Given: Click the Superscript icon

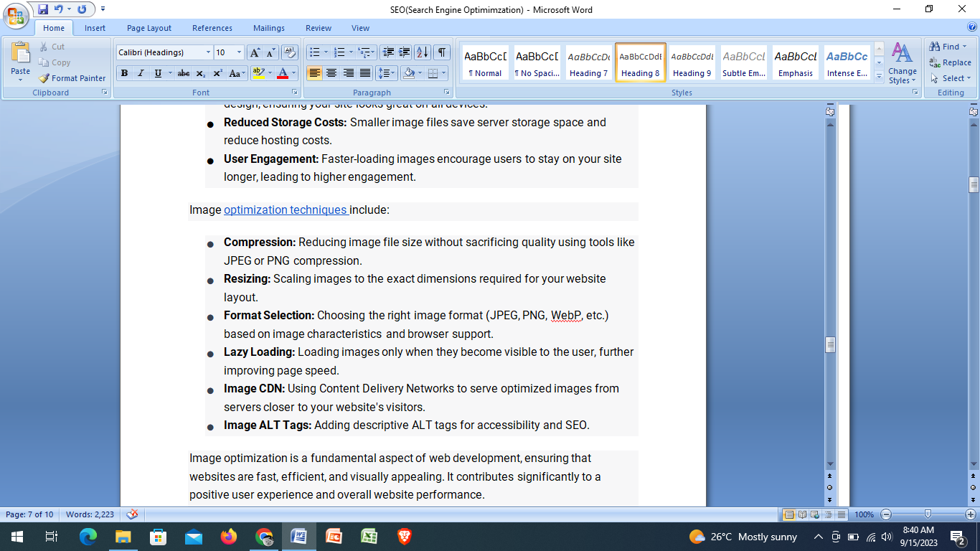Looking at the screenshot, I should pos(217,72).
